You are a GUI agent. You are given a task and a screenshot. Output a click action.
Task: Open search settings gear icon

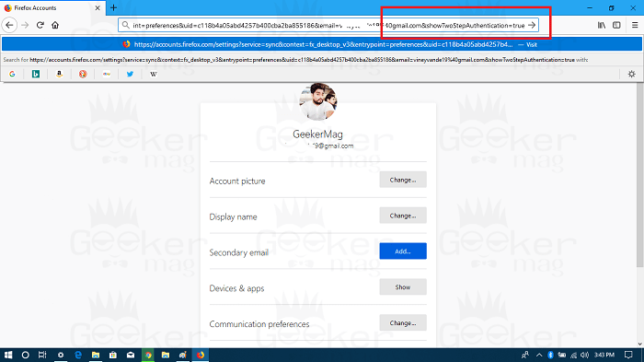pyautogui.click(x=632, y=74)
